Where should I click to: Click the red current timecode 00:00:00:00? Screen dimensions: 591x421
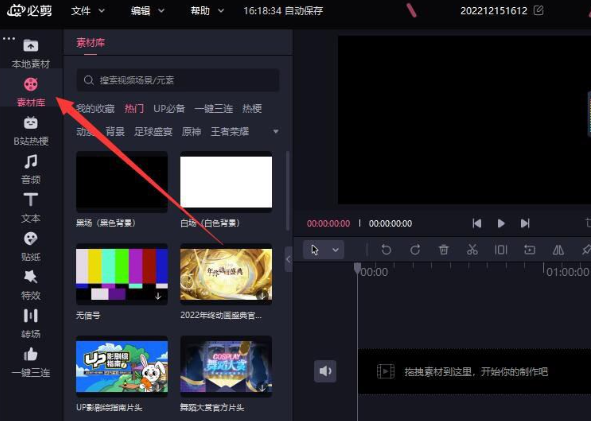[328, 224]
